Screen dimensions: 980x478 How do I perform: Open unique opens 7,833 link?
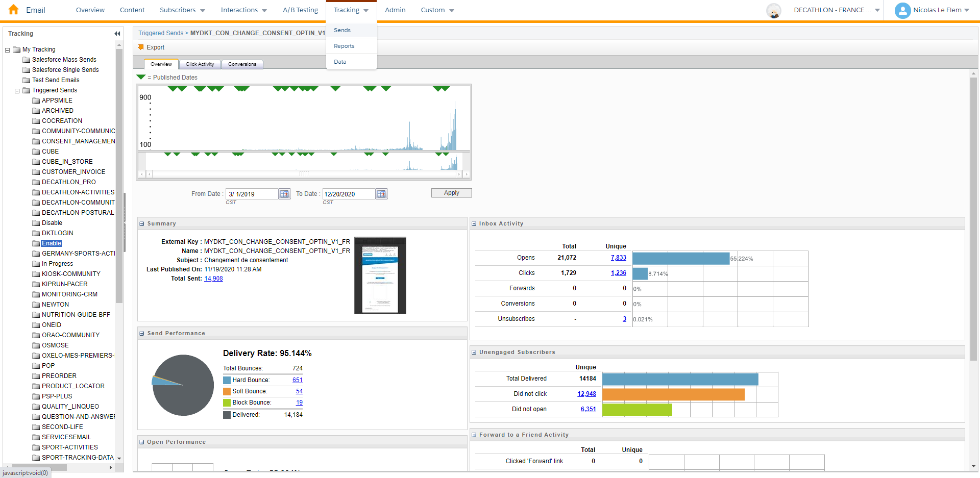618,258
